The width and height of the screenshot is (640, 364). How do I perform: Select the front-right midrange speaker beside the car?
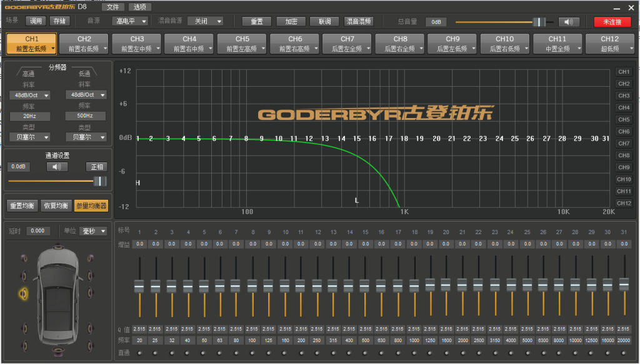click(90, 276)
